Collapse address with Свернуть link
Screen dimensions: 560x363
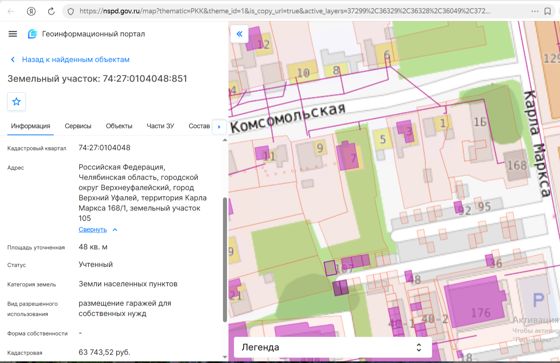click(92, 230)
